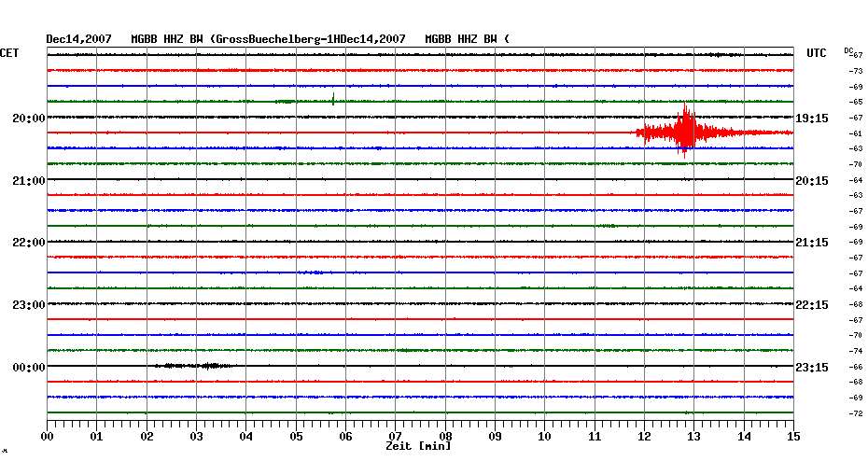Click the 14 minute tick label

(744, 437)
